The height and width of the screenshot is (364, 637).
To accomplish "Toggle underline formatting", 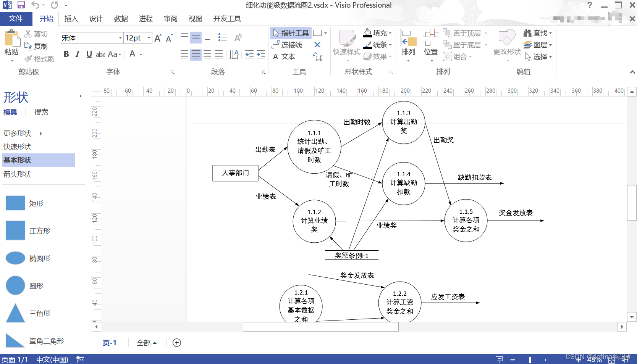I will click(x=89, y=54).
